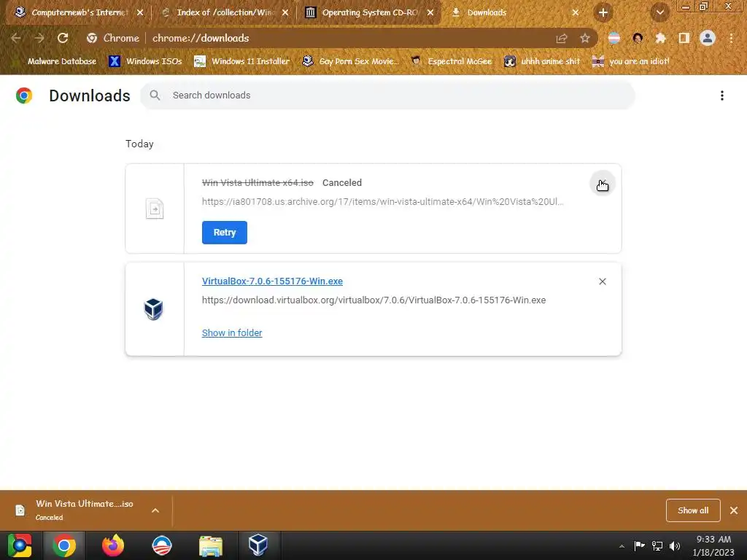Screen dimensions: 747x560
Task: Show hidden tray icons arrow
Action: pos(622,546)
